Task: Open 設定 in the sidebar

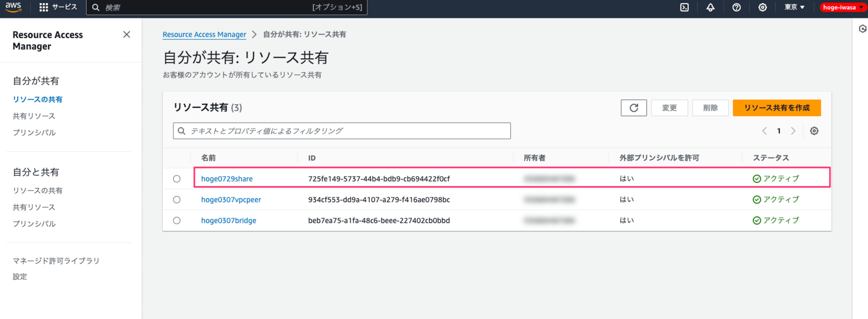Action: [x=20, y=276]
